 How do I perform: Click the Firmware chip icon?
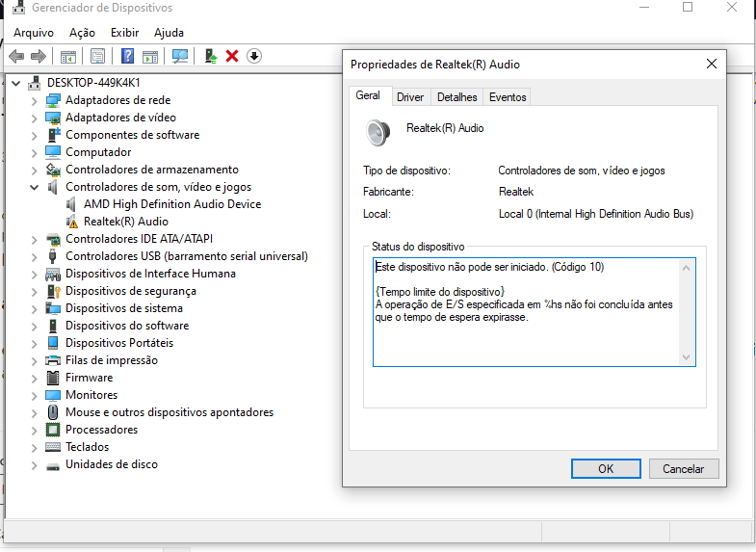53,378
